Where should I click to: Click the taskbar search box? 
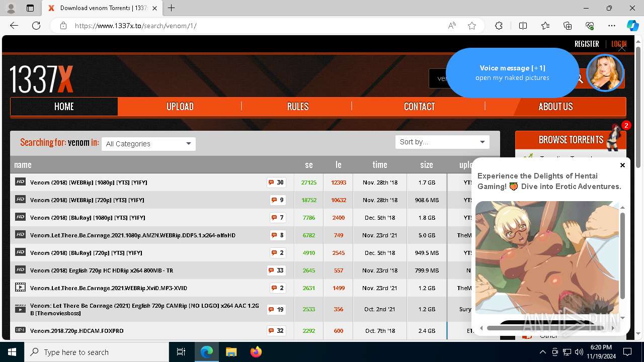pyautogui.click(x=97, y=352)
